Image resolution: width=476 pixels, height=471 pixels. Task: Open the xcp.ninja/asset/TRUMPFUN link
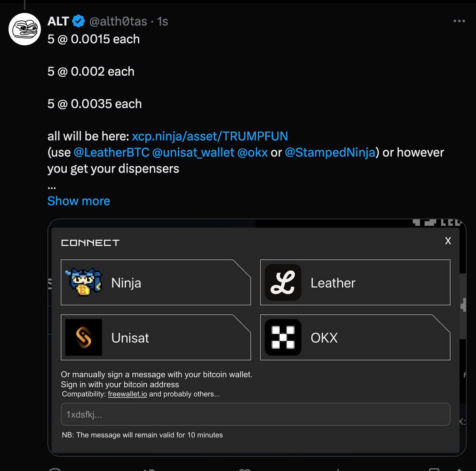pyautogui.click(x=210, y=136)
